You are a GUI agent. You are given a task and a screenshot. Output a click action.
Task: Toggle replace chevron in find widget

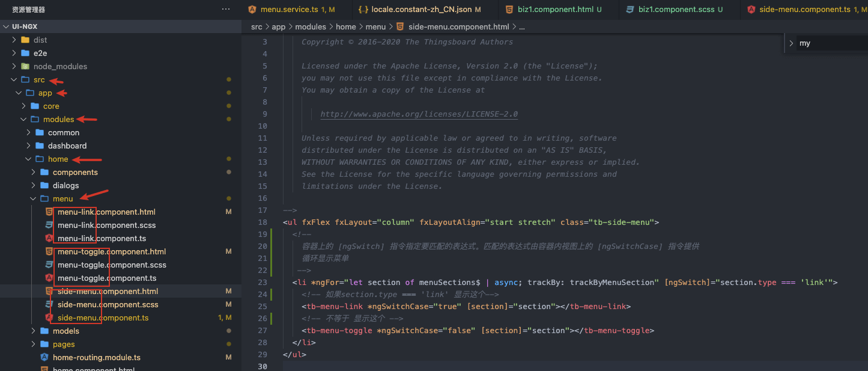tap(791, 43)
